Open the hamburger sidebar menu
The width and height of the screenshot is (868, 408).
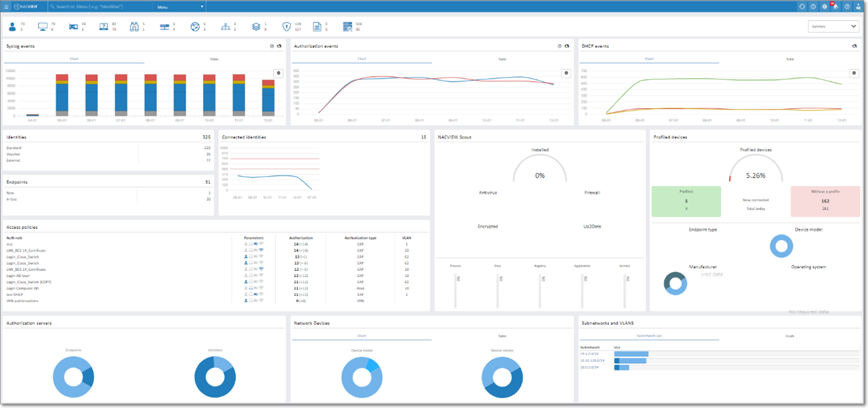[6, 7]
